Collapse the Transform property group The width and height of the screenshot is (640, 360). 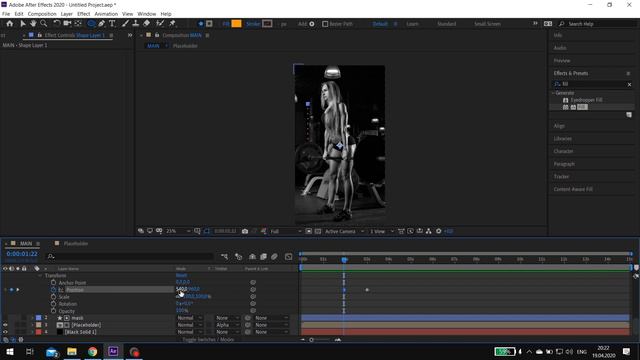(x=40, y=276)
